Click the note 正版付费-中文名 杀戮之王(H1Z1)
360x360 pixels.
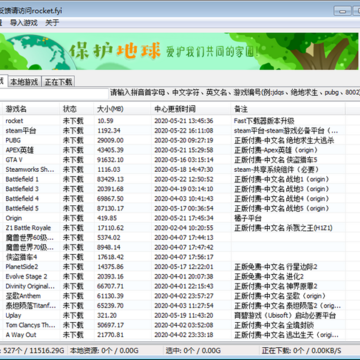coord(283,228)
